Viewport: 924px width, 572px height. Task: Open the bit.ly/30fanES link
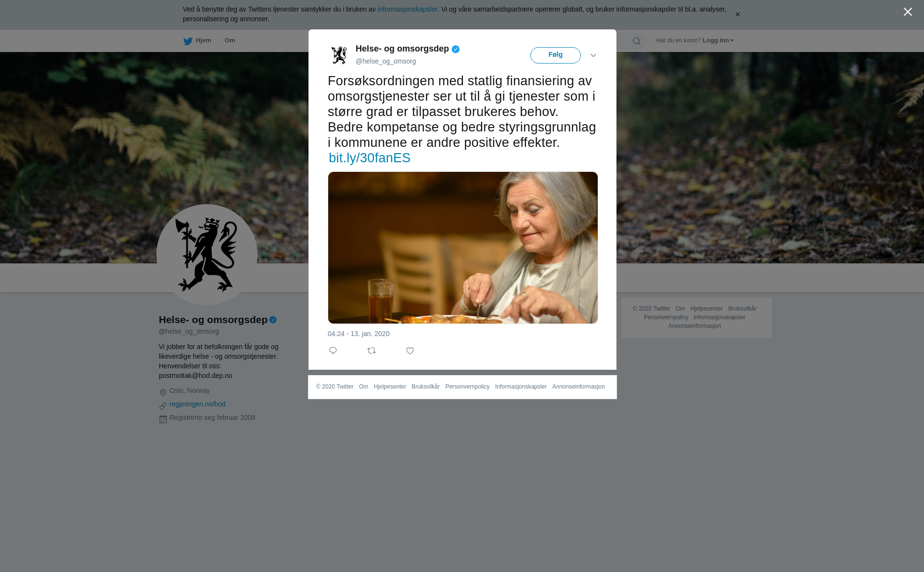pyautogui.click(x=370, y=158)
